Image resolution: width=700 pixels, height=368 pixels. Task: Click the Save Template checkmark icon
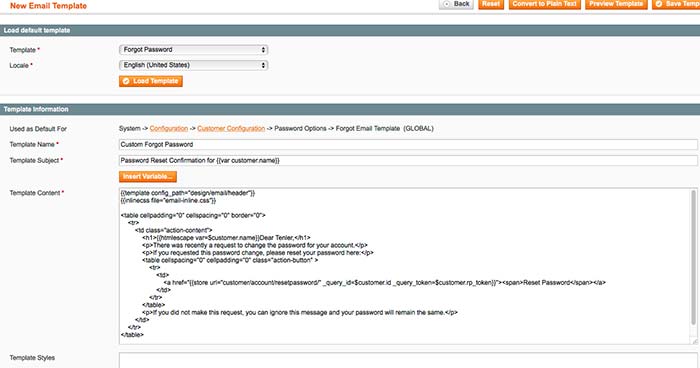pyautogui.click(x=658, y=4)
